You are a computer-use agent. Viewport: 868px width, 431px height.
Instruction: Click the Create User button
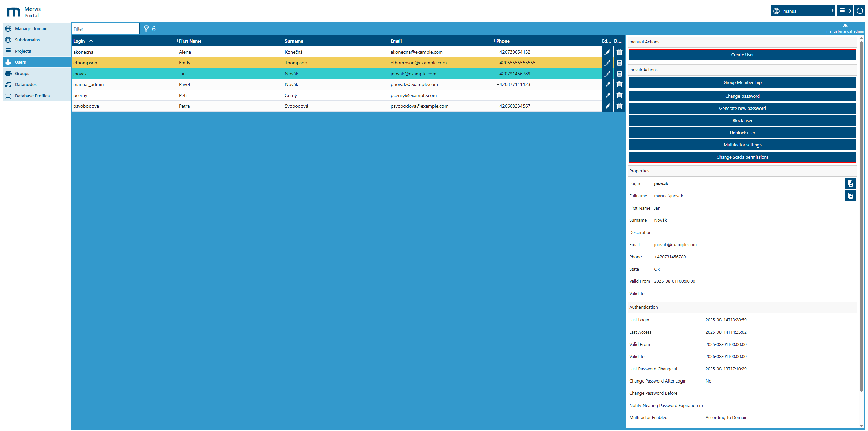[742, 55]
